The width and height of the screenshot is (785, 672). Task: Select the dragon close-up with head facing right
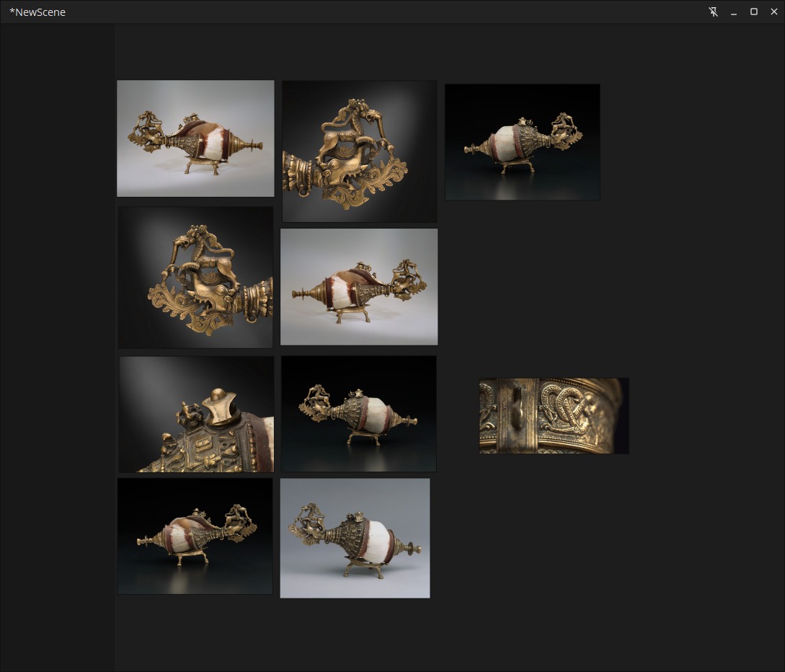pos(360,151)
